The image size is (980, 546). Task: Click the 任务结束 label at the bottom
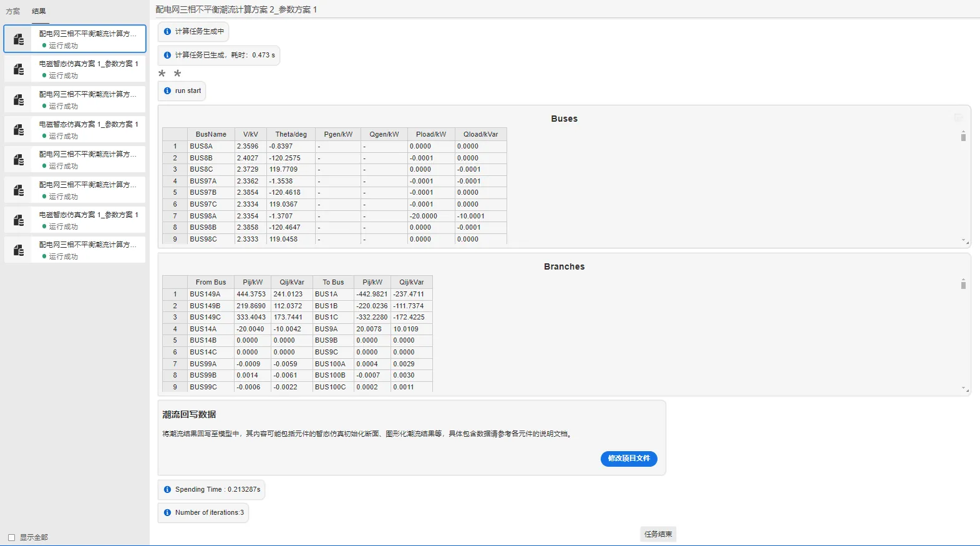coord(658,534)
